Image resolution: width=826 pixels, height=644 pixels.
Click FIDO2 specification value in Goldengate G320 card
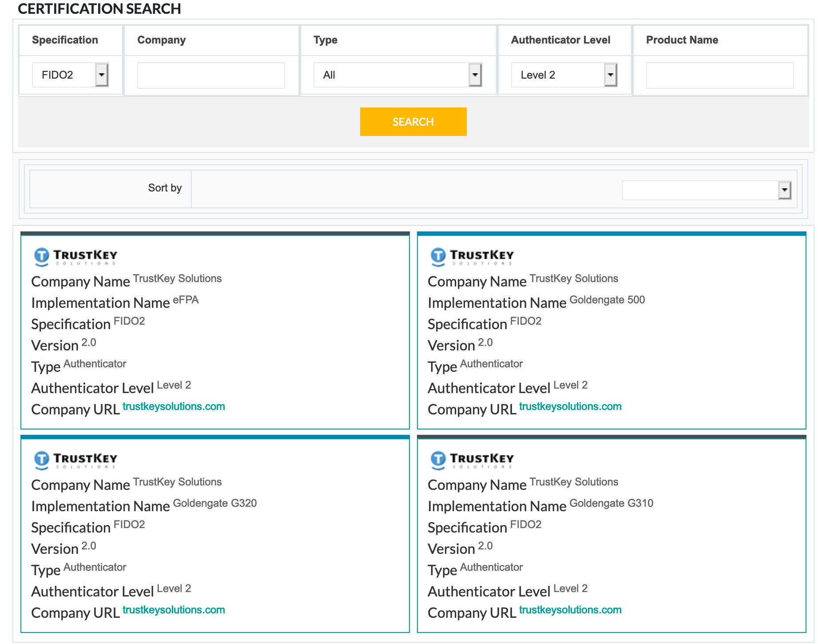pos(129,525)
